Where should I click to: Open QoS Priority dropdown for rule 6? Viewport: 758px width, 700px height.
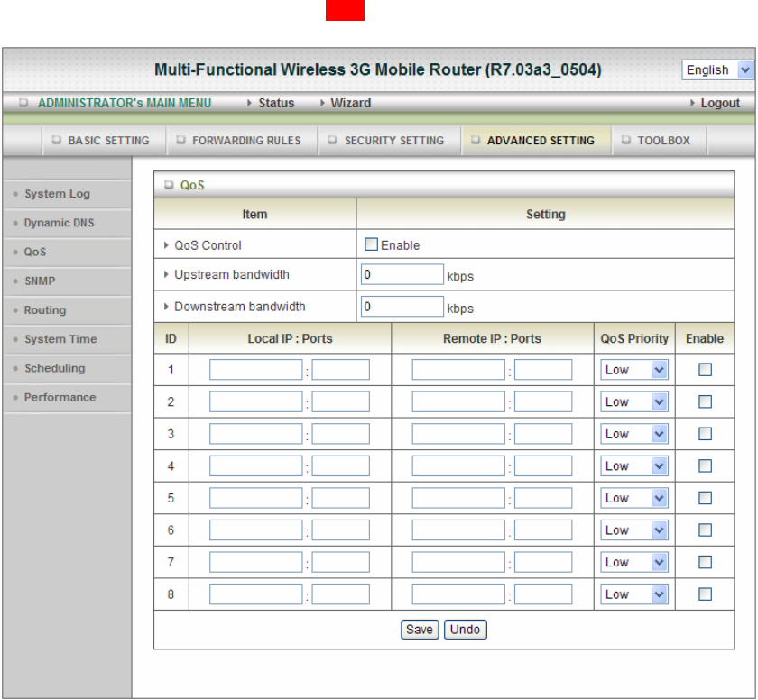click(634, 530)
